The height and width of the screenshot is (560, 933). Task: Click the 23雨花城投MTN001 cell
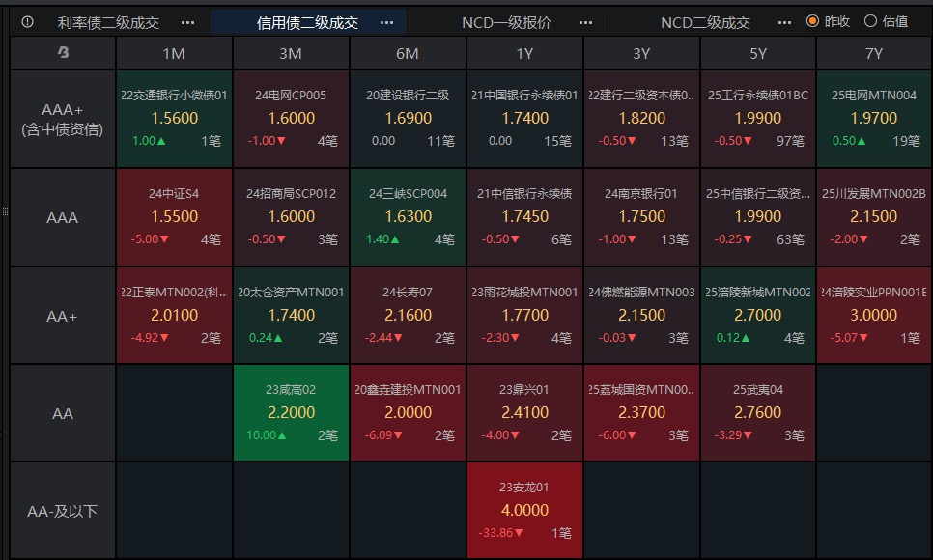(x=524, y=316)
